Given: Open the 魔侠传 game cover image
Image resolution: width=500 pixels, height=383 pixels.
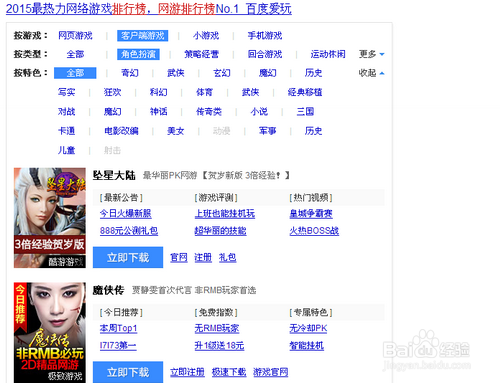Looking at the screenshot, I should [50, 333].
